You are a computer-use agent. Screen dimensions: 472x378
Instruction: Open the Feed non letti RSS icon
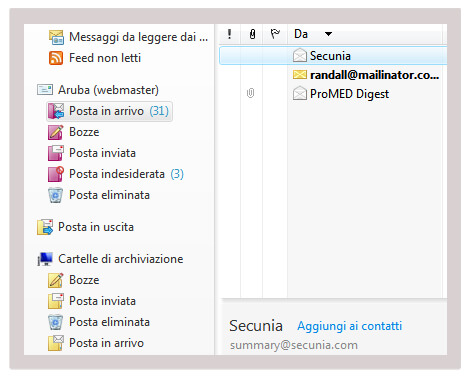click(x=56, y=58)
